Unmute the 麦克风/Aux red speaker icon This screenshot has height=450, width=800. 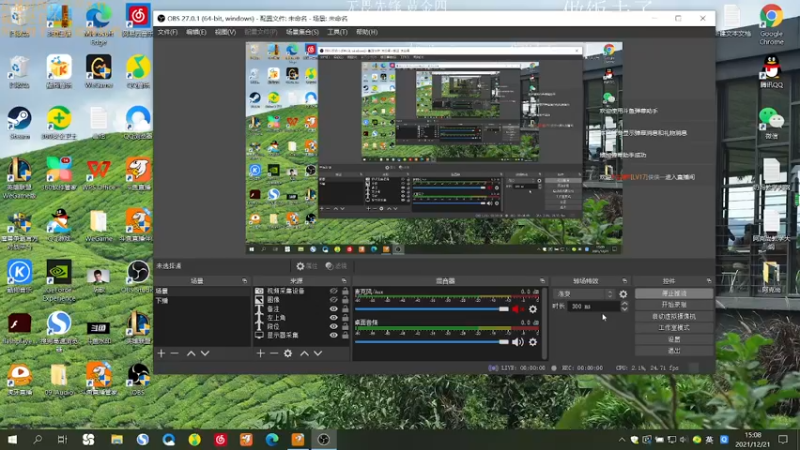pyautogui.click(x=517, y=309)
